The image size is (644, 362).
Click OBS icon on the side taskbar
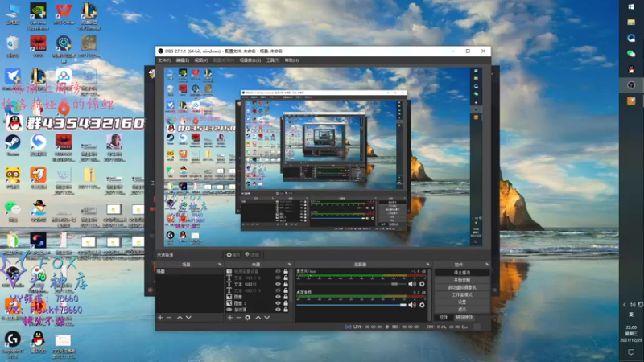[x=631, y=85]
